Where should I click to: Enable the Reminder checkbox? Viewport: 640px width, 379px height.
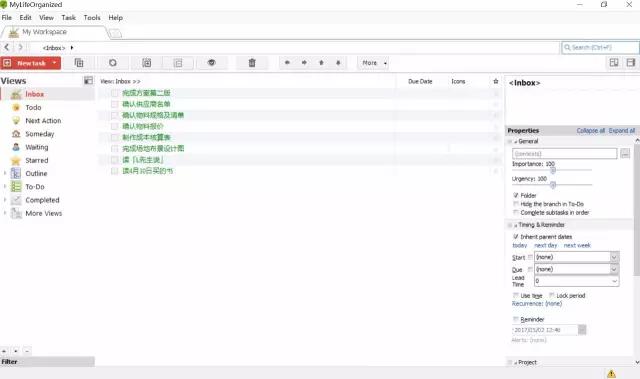tap(516, 319)
